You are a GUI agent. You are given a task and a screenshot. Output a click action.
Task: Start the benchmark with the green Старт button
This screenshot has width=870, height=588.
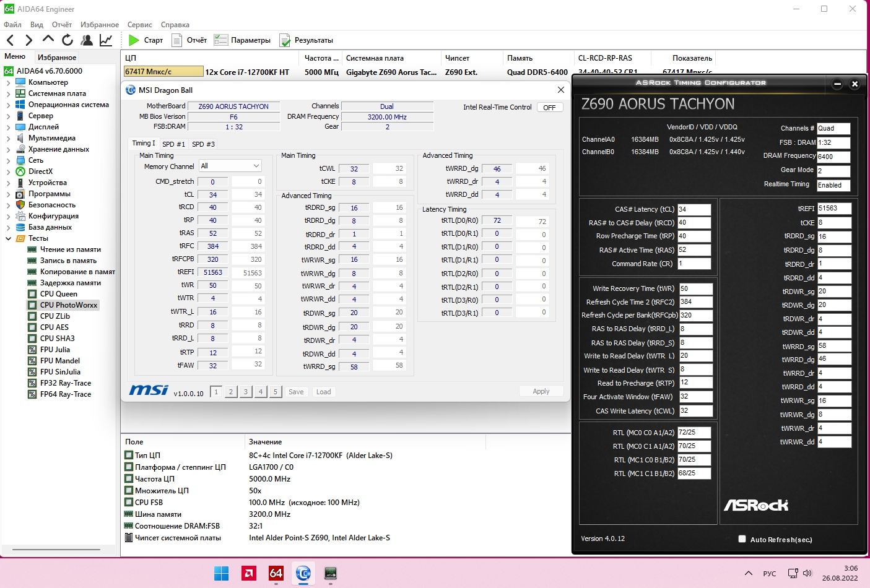(x=146, y=40)
